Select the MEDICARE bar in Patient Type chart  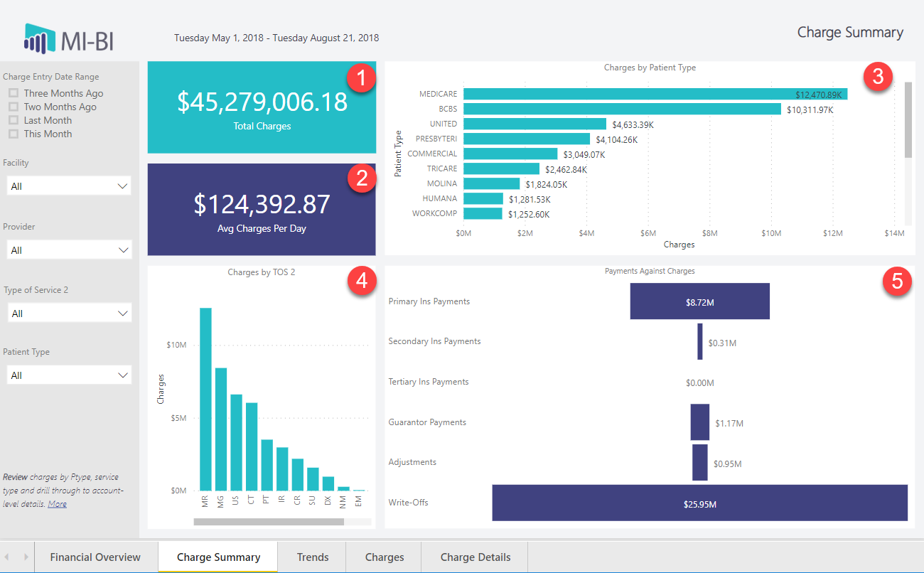[655, 94]
